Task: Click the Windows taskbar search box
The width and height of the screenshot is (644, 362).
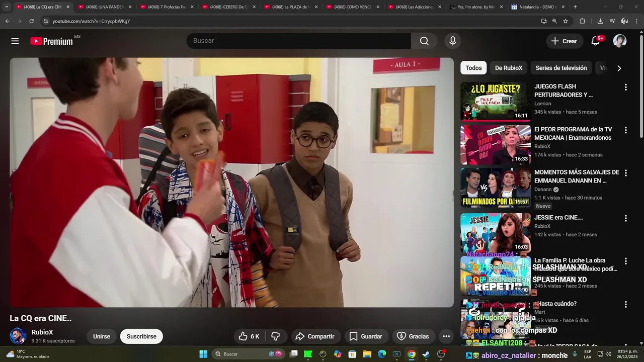Action: pyautogui.click(x=249, y=354)
